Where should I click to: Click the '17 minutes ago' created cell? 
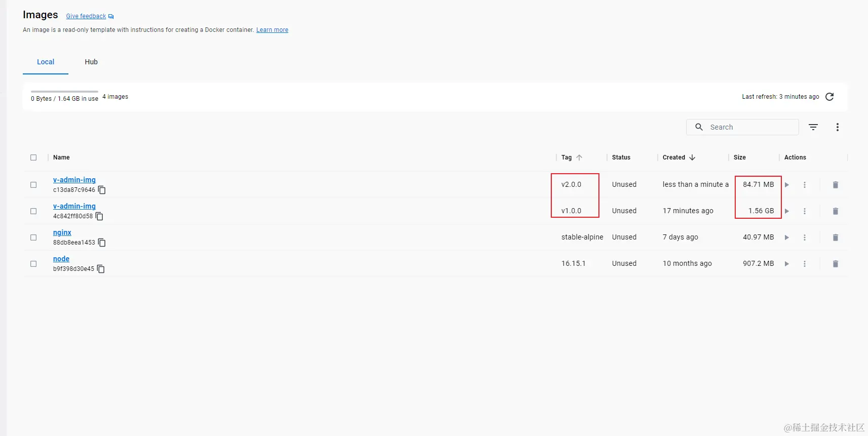tap(688, 211)
